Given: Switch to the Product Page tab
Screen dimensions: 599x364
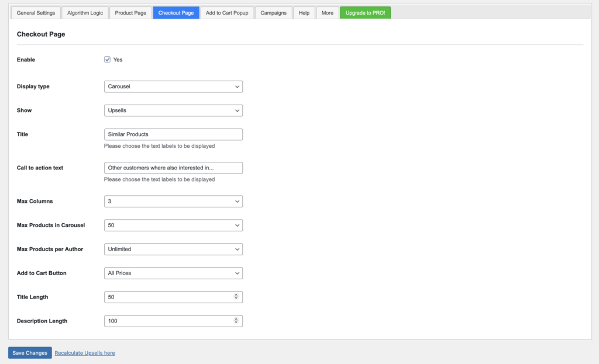Looking at the screenshot, I should (x=130, y=12).
